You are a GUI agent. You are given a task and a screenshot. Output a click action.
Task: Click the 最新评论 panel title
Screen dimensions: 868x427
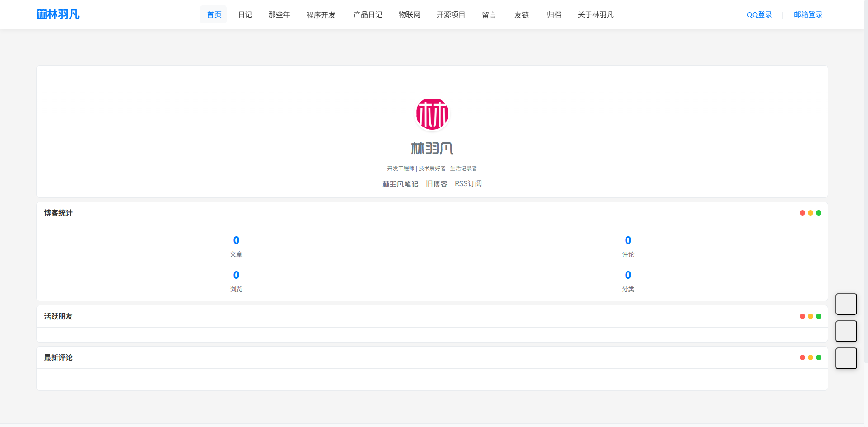[x=58, y=357]
